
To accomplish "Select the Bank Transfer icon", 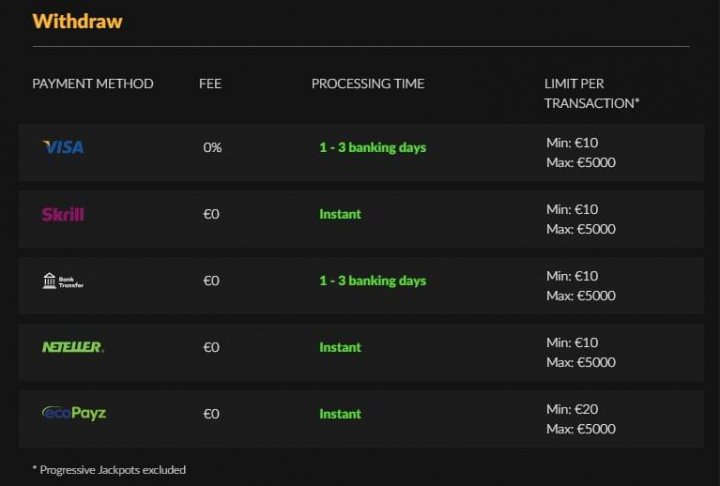I will [x=63, y=281].
